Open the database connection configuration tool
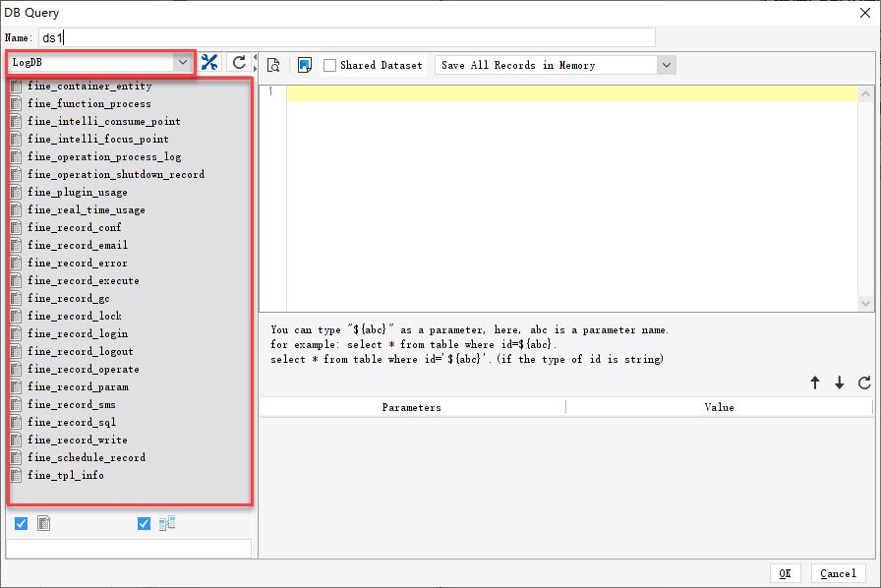The width and height of the screenshot is (881, 588). 209,61
